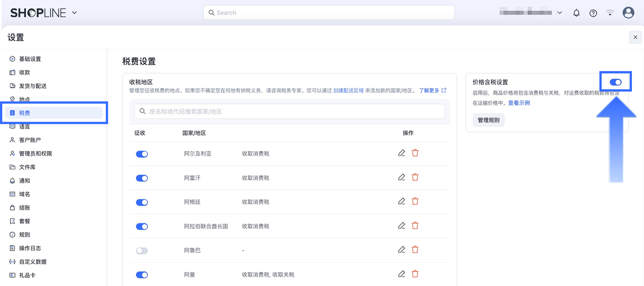Open the 创建配送区域 link

point(348,91)
